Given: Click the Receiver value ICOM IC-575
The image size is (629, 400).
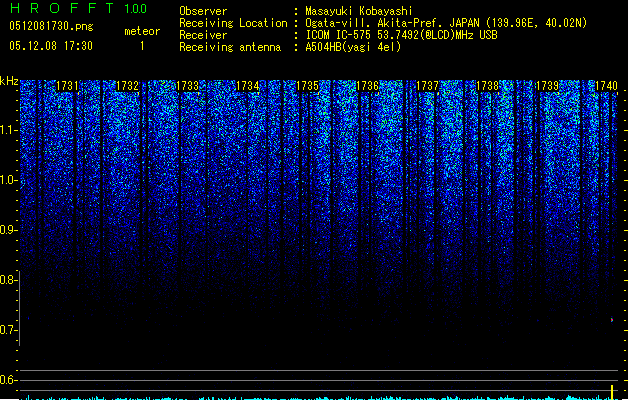Looking at the screenshot, I should (401, 35).
